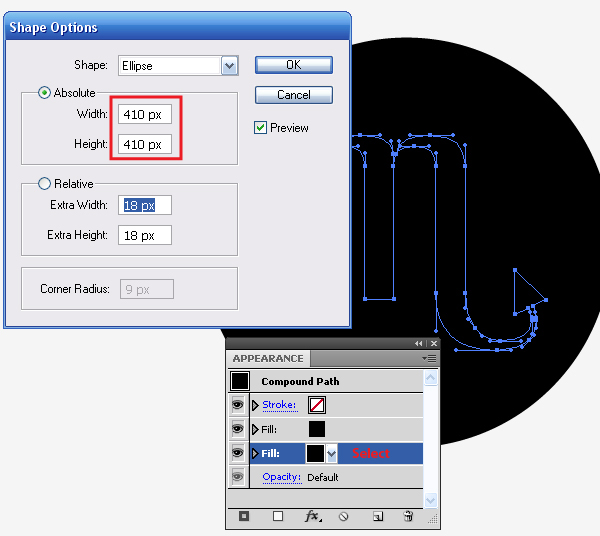Click the Width input field
This screenshot has width=600, height=536.
point(145,114)
